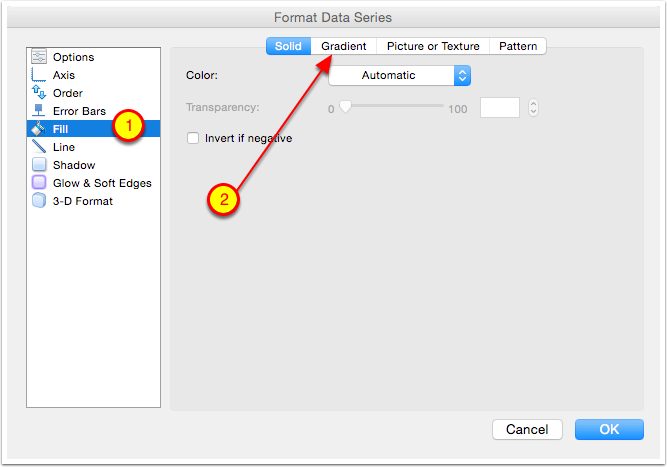The width and height of the screenshot is (667, 467).
Task: Enable Invert if negative checkbox
Action: (194, 139)
